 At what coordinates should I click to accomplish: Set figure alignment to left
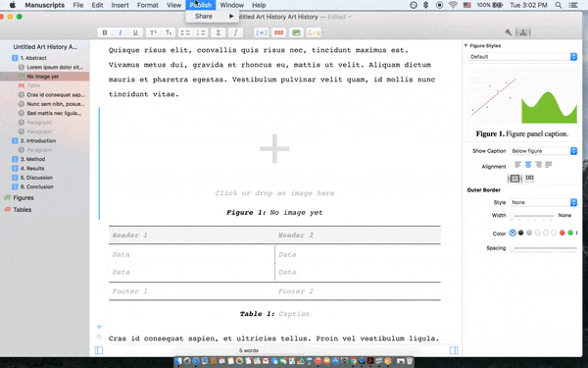[x=517, y=165]
